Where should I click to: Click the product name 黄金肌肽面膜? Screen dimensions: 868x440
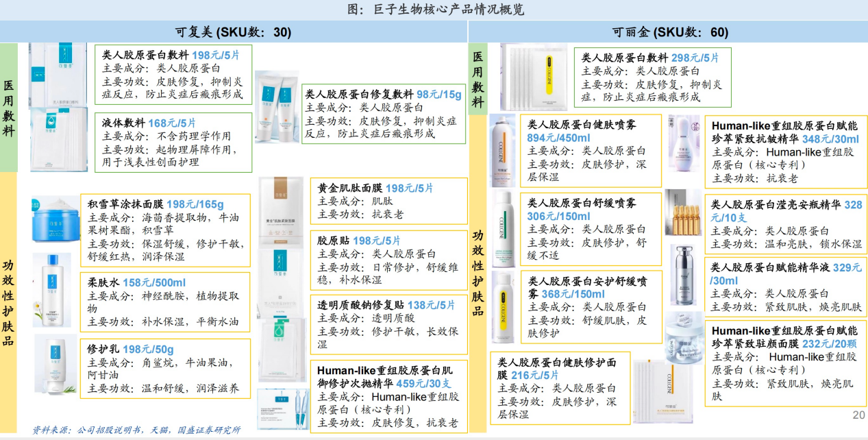coord(350,188)
